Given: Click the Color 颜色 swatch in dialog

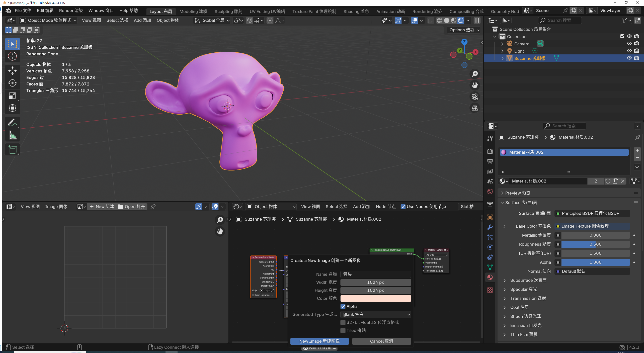Looking at the screenshot, I should 376,298.
